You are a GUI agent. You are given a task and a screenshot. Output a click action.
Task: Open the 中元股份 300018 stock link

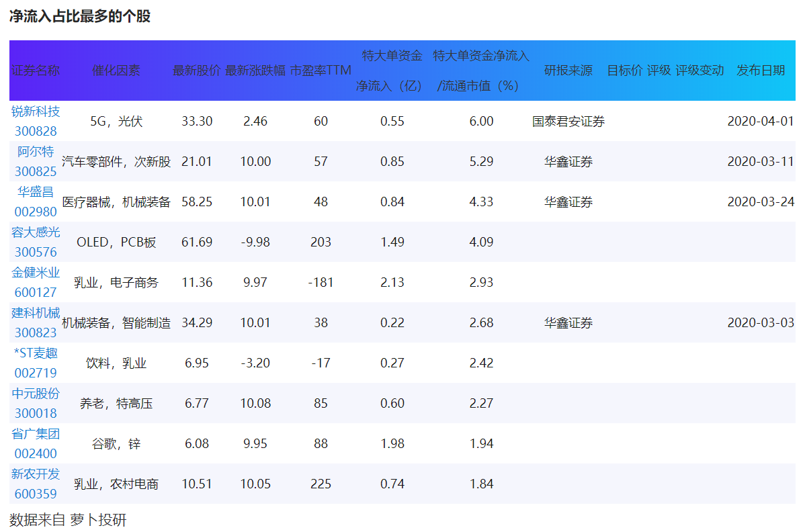click(x=36, y=403)
